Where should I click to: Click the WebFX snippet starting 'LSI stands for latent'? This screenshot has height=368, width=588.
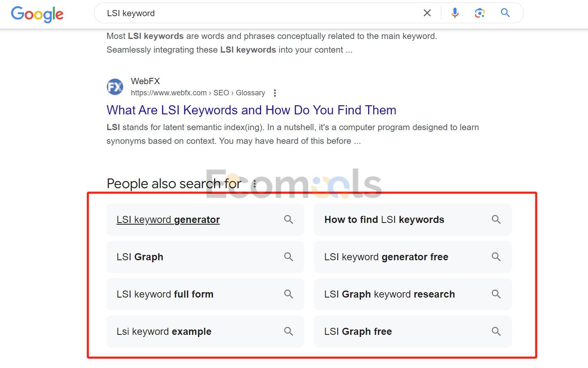[x=293, y=134]
